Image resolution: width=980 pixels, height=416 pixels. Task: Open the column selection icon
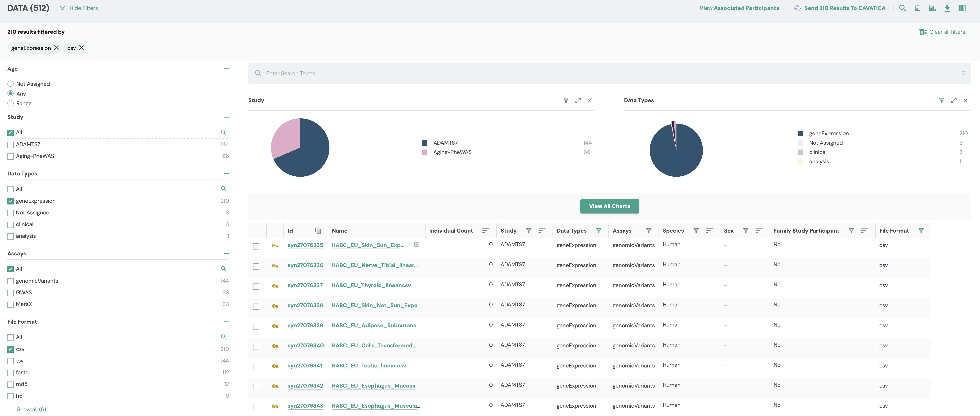[962, 8]
